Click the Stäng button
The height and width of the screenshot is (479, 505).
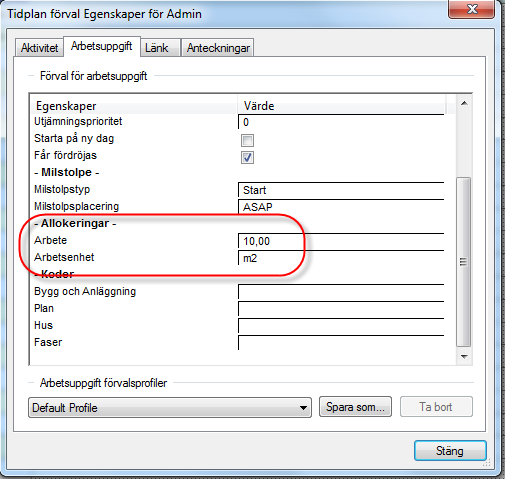[450, 451]
